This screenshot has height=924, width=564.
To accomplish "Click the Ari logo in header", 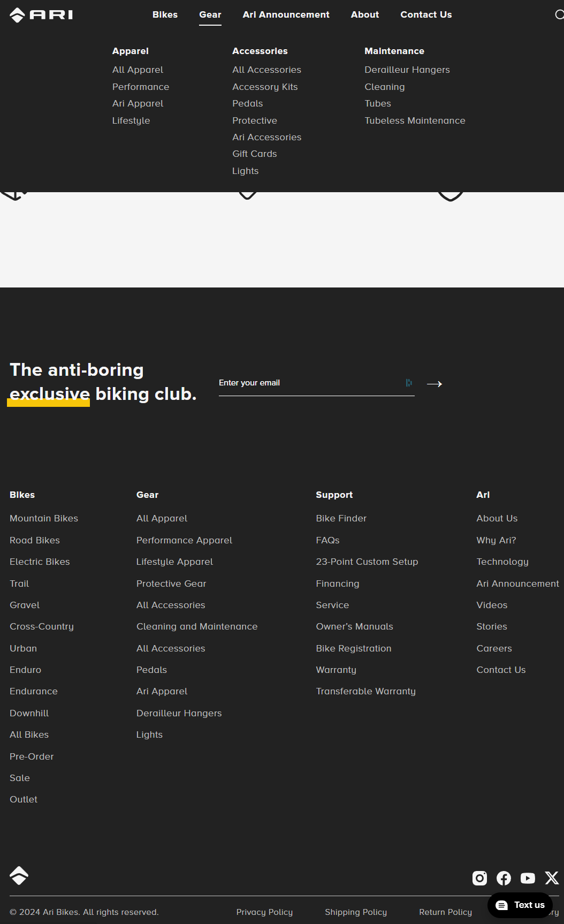I will [41, 15].
